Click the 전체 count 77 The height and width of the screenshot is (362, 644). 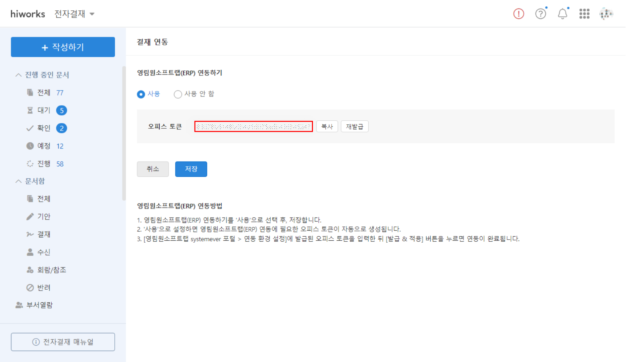pyautogui.click(x=60, y=93)
